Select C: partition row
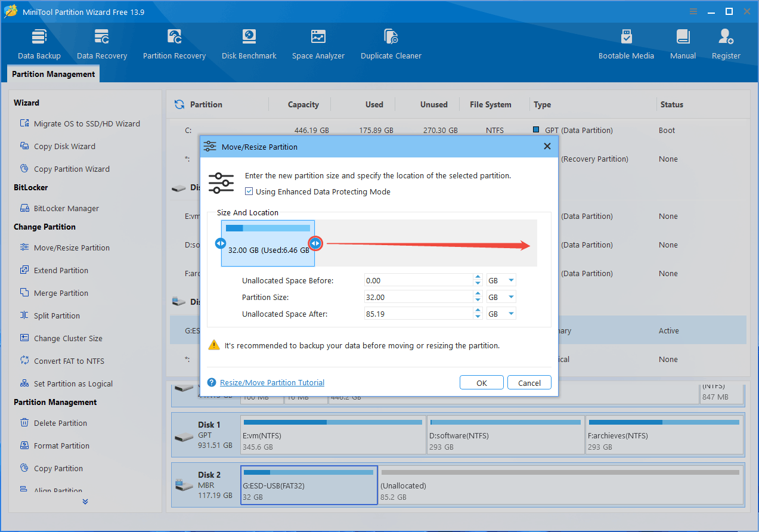This screenshot has width=759, height=532. click(458, 130)
